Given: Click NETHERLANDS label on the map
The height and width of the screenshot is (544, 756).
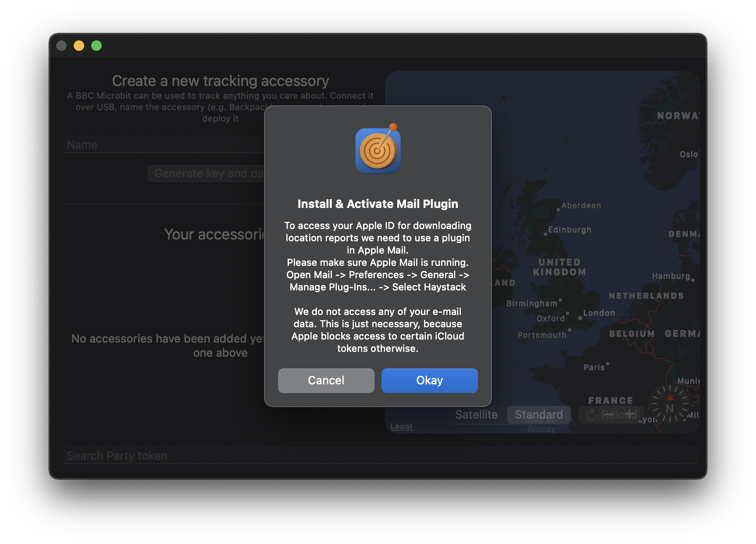Looking at the screenshot, I should (x=646, y=296).
